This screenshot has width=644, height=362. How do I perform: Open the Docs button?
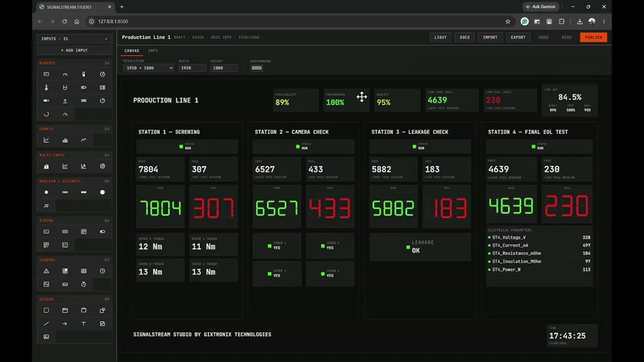point(465,37)
